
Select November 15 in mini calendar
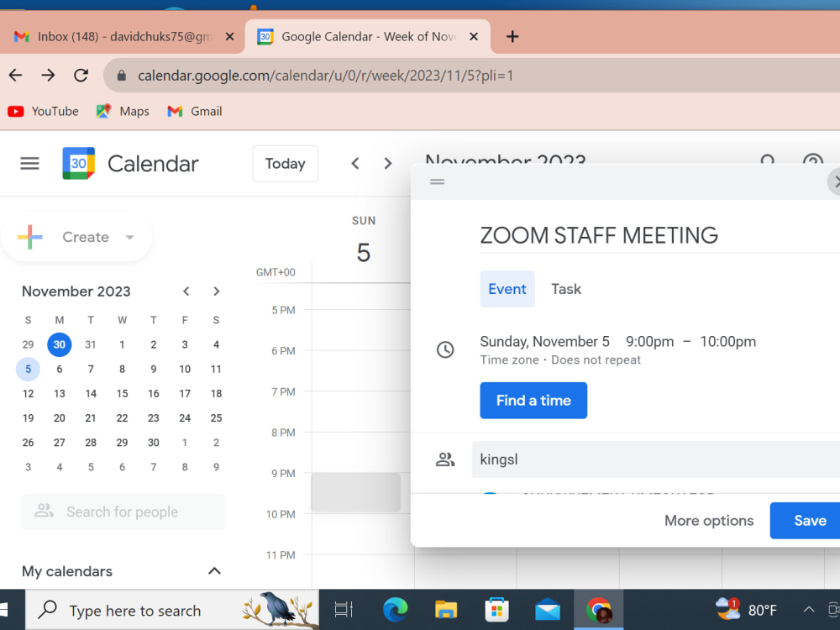(122, 394)
